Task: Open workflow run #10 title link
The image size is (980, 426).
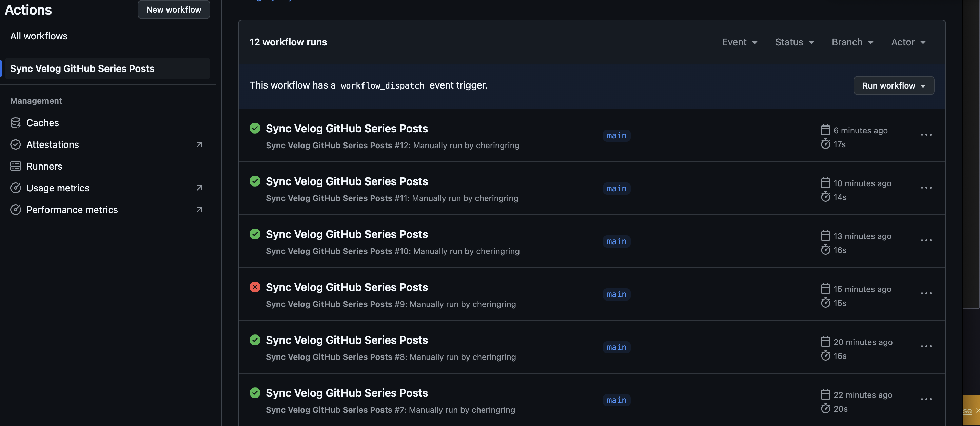Action: [347, 234]
